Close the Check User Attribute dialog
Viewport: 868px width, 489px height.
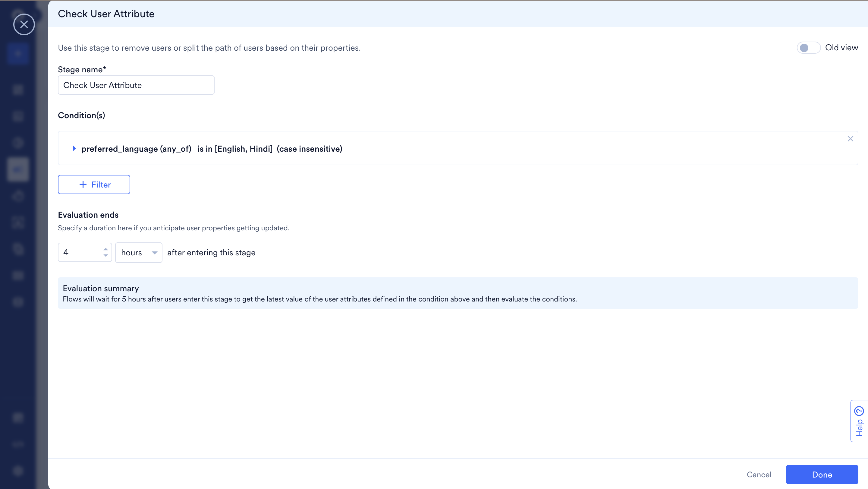24,24
